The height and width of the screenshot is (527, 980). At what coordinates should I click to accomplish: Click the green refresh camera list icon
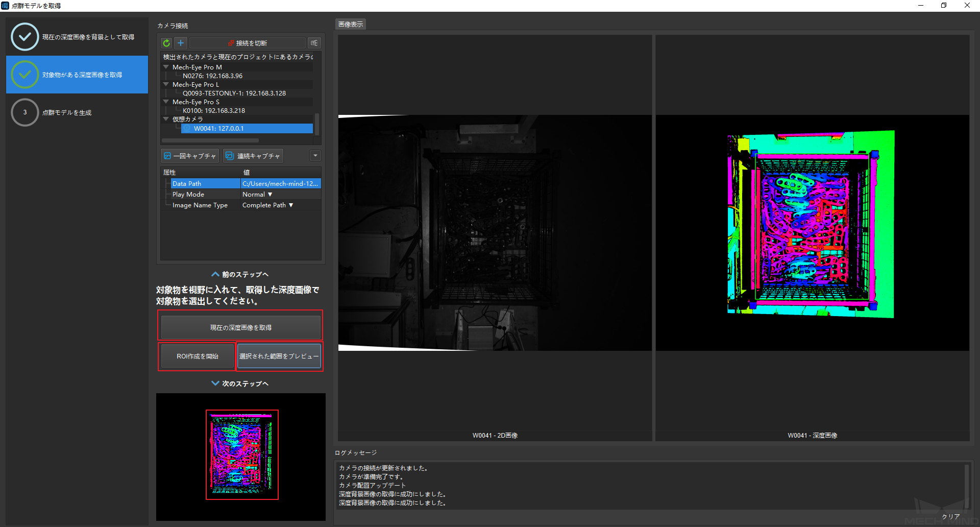coord(166,43)
